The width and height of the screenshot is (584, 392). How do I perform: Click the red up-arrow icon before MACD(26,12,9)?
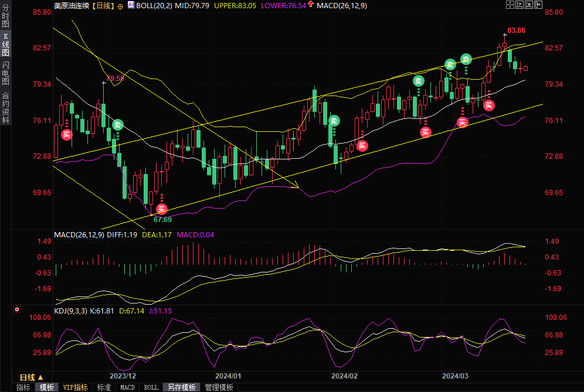click(x=311, y=5)
